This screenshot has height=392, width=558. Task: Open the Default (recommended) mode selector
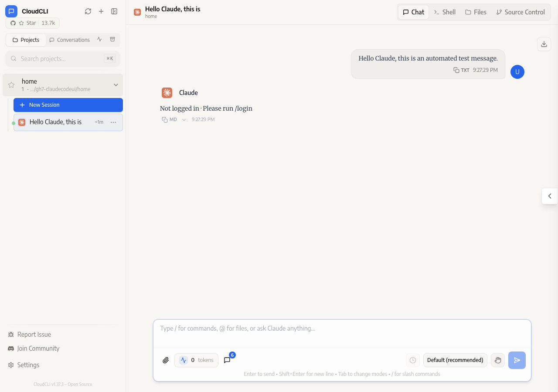pos(455,360)
